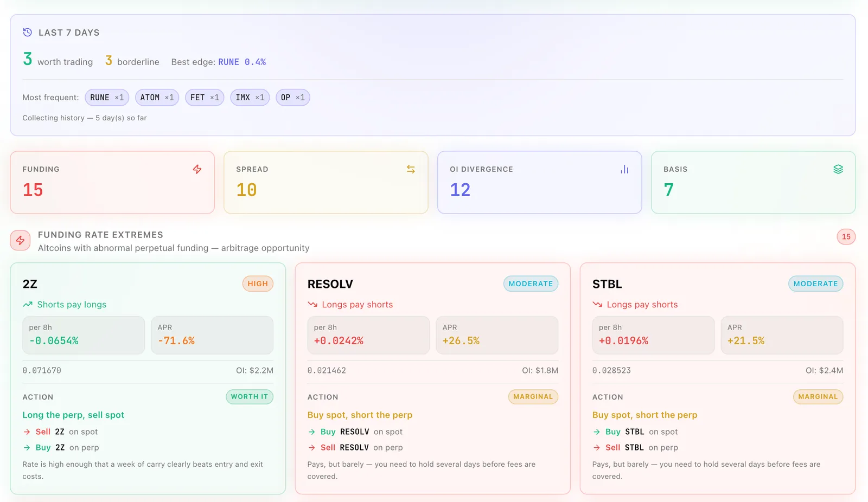Viewport: 868px width, 502px height.
Task: Click the Long the perp, sell spot heading
Action: pos(73,415)
